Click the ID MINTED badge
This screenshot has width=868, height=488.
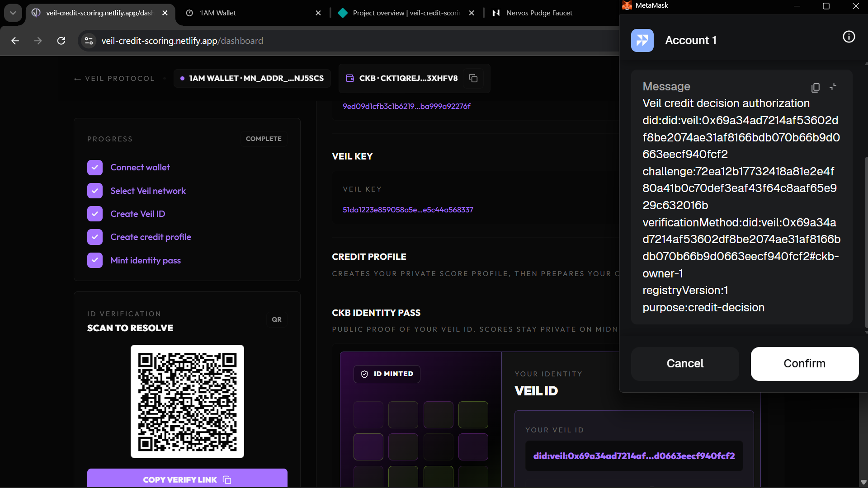click(387, 374)
